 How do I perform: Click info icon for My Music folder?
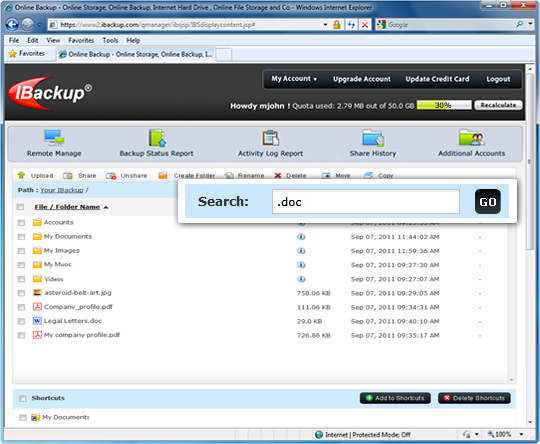point(301,265)
